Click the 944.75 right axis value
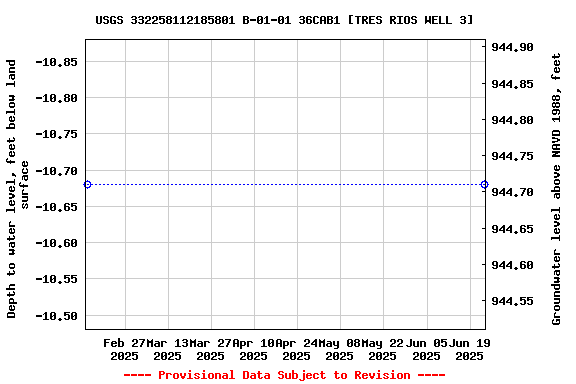This screenshot has height=384, width=576. click(512, 156)
